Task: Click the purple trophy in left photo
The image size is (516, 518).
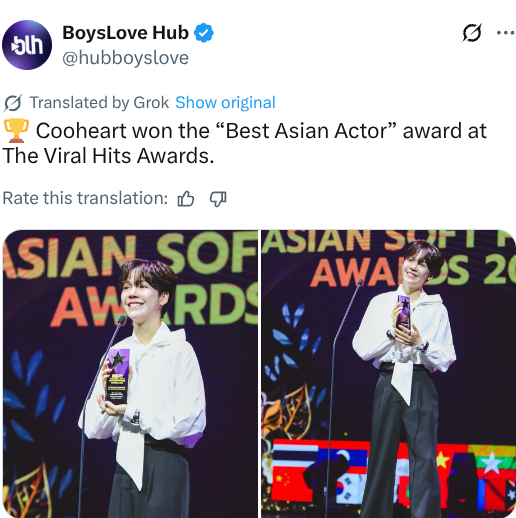Action: (x=117, y=376)
